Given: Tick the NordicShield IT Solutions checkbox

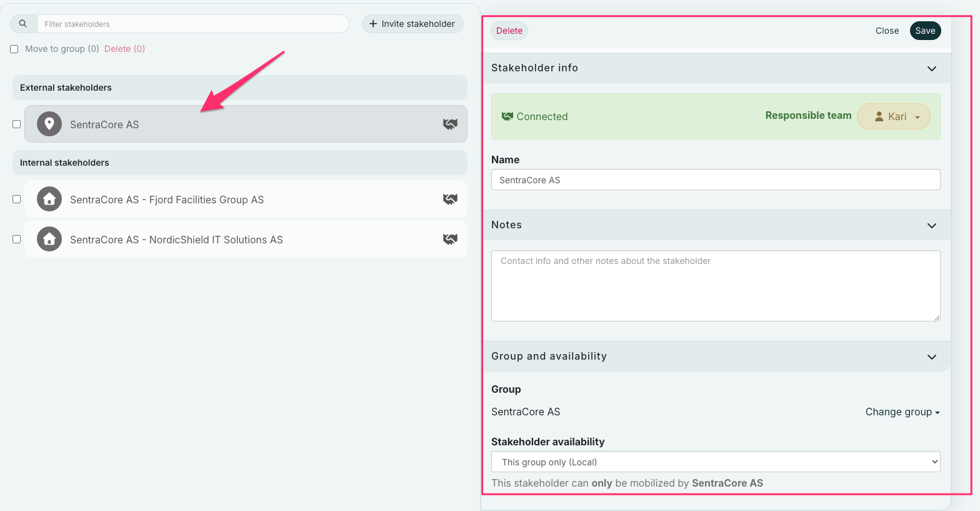Looking at the screenshot, I should 17,239.
